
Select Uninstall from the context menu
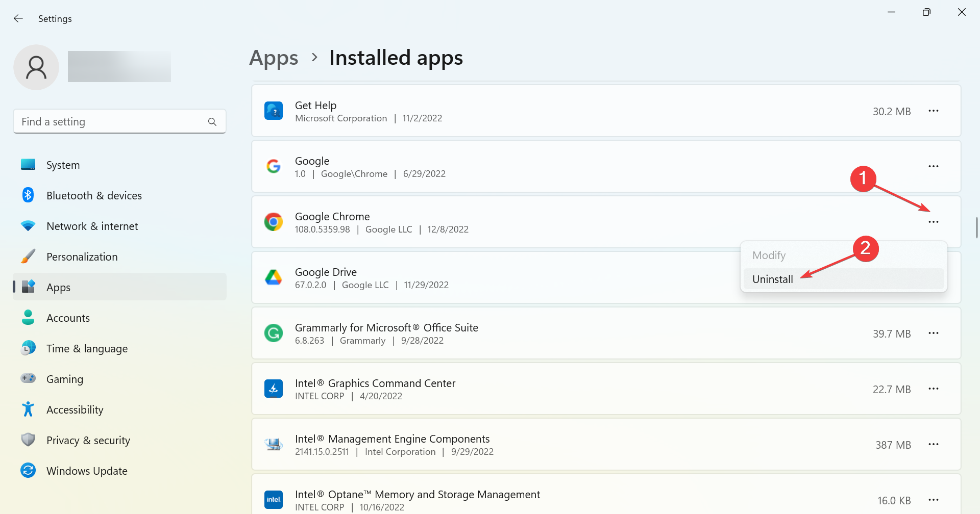click(772, 278)
